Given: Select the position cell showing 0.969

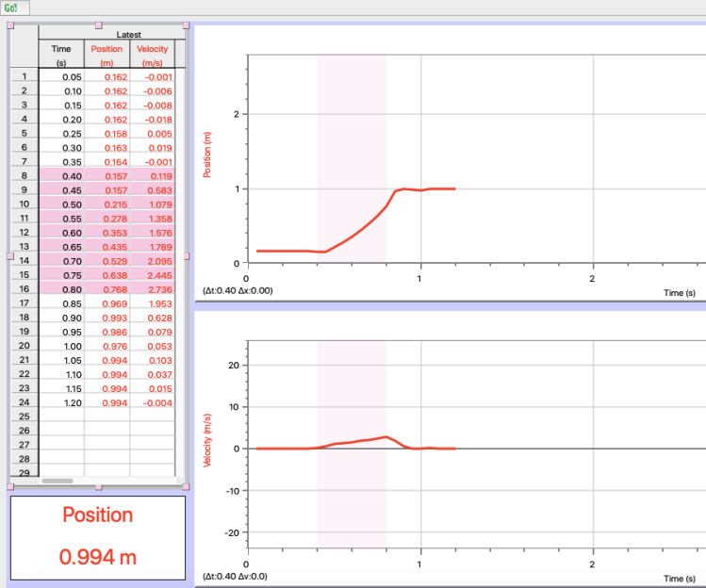Looking at the screenshot, I should [x=107, y=303].
